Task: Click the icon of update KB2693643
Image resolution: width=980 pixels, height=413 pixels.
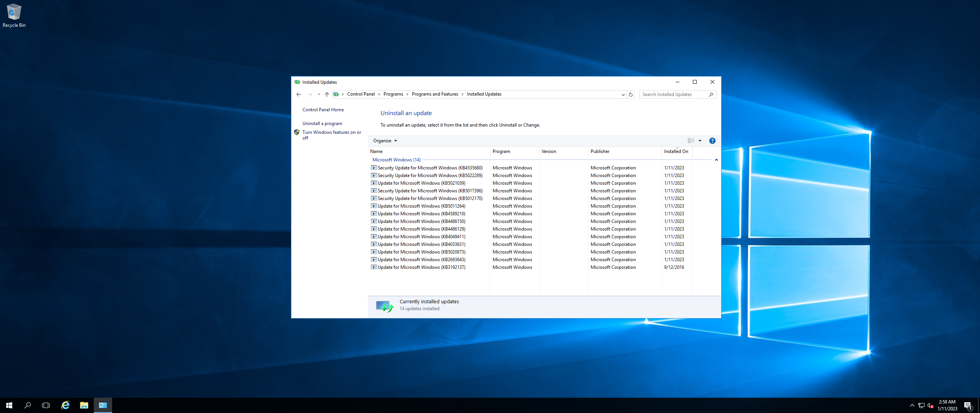Action: tap(374, 259)
